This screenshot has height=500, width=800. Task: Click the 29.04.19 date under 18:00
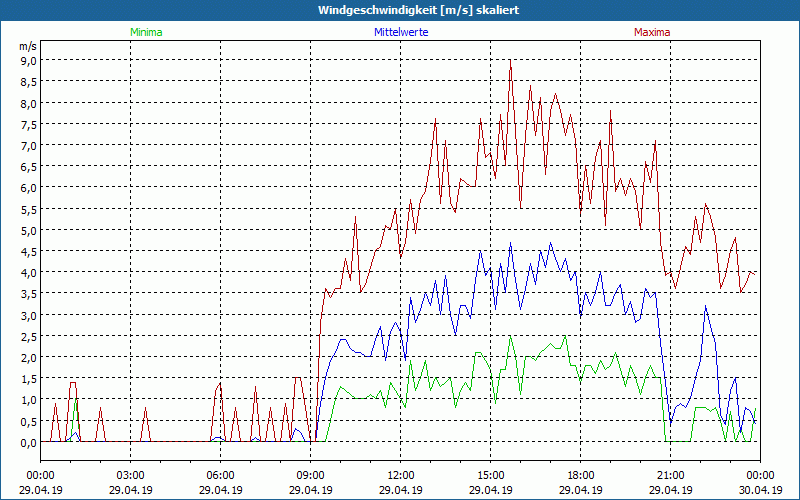[581, 490]
